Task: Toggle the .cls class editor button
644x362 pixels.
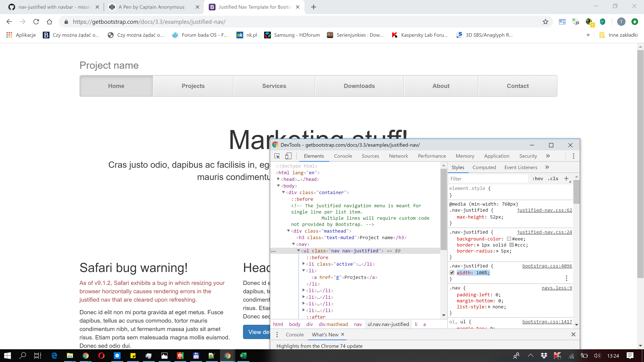Action: click(553, 179)
